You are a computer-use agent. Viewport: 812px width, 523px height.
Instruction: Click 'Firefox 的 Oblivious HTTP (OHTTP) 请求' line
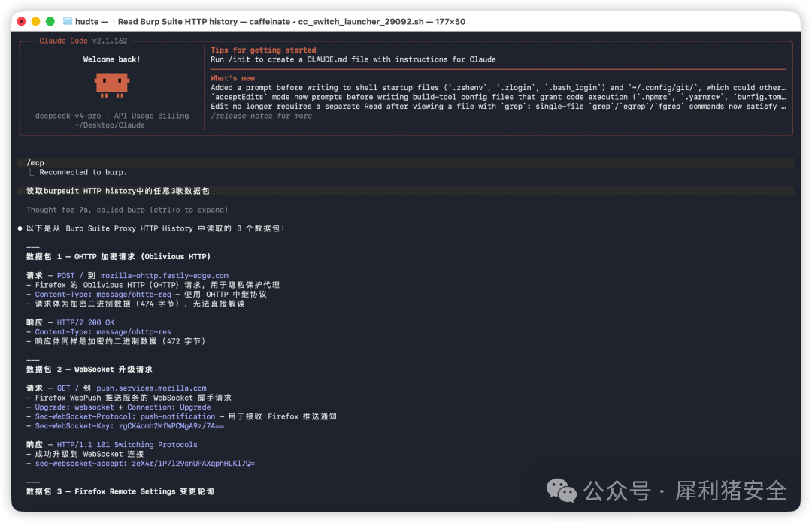pos(153,285)
